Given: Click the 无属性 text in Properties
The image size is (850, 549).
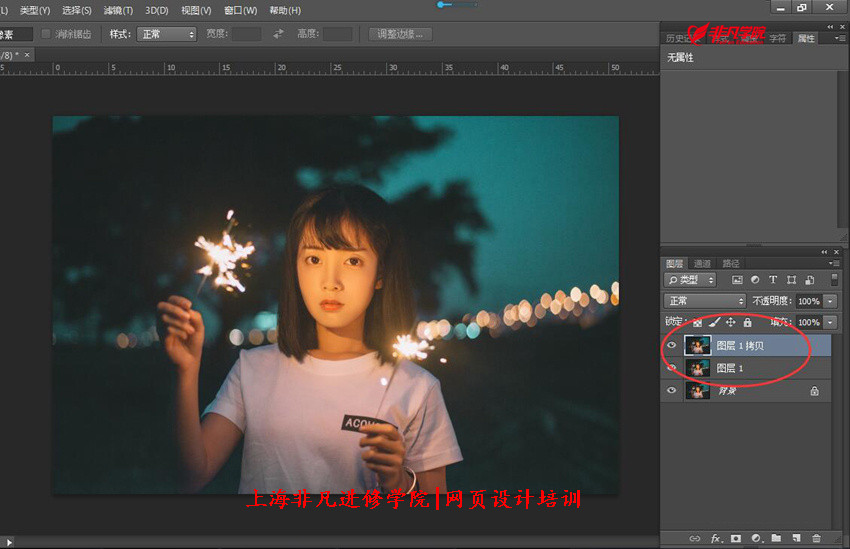Looking at the screenshot, I should pos(680,57).
